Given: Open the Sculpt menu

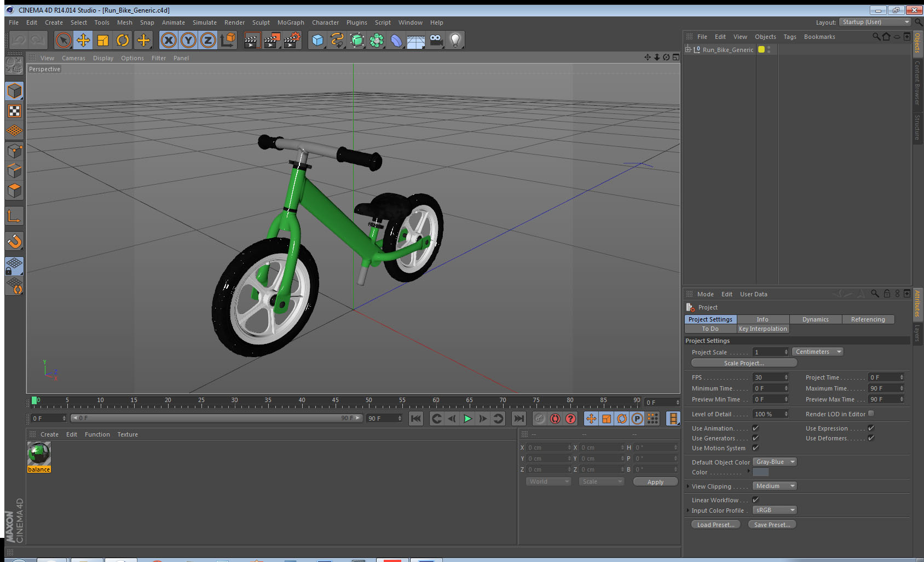Looking at the screenshot, I should tap(261, 22).
